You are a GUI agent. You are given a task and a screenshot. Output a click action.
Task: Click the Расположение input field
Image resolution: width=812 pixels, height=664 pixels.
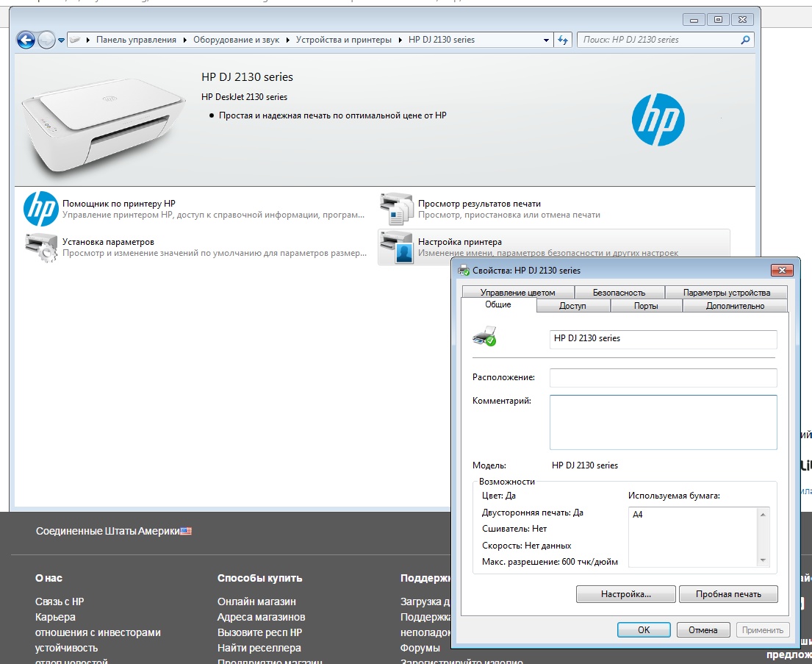tap(663, 378)
